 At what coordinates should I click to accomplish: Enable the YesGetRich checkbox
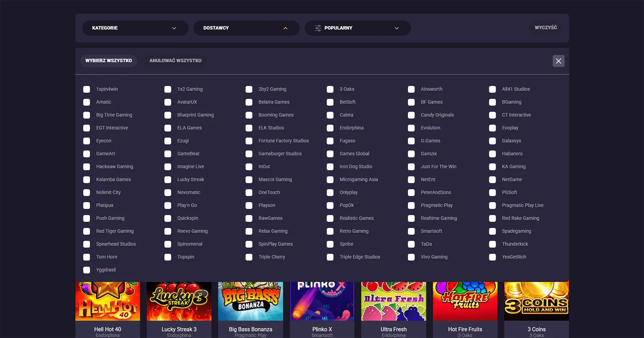coord(492,257)
